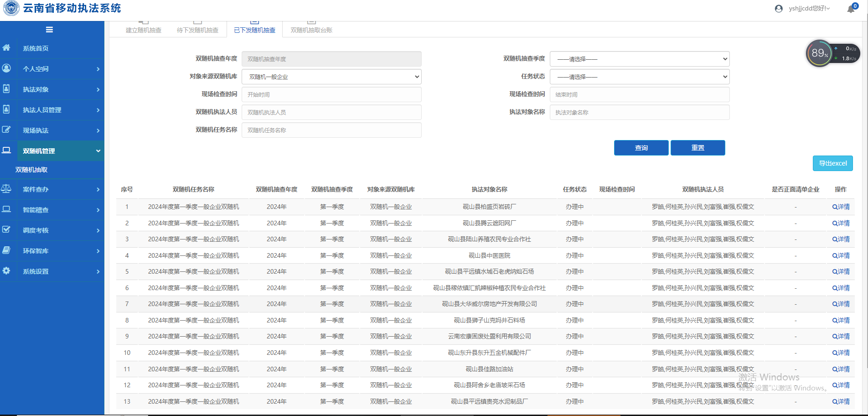The height and width of the screenshot is (416, 868).
Task: Click the user avatar icon in header
Action: (x=779, y=9)
